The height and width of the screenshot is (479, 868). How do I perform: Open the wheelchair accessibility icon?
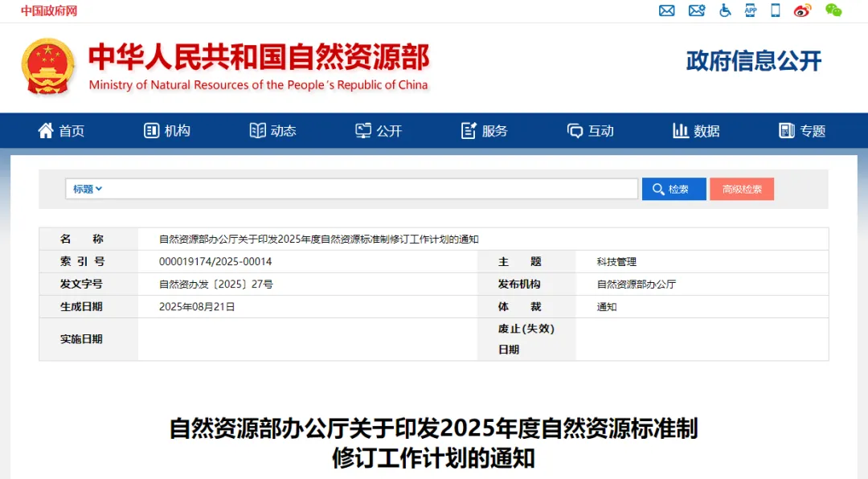click(x=725, y=10)
